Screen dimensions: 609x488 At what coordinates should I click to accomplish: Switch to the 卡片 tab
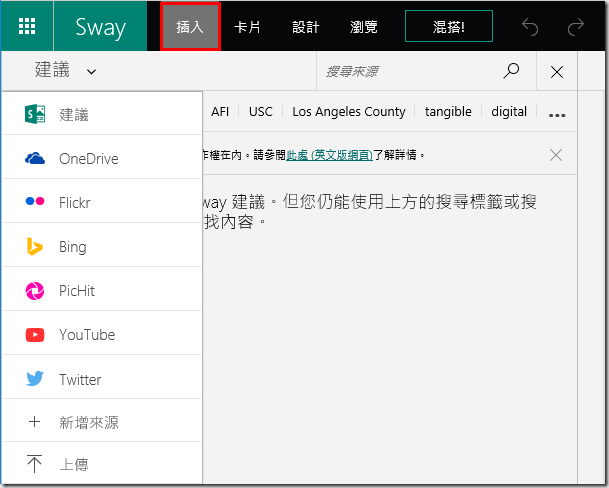click(247, 27)
